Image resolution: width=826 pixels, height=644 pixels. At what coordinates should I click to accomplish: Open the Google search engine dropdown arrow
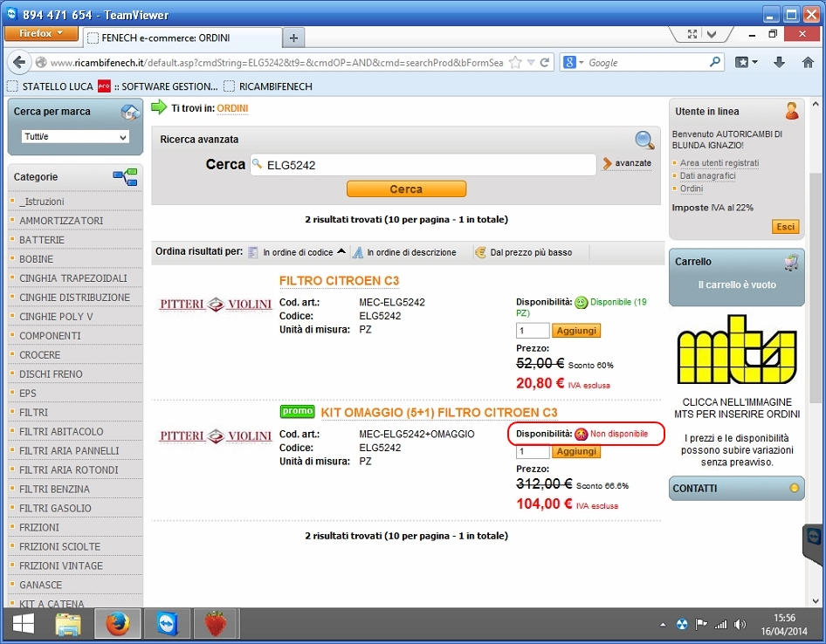point(581,63)
